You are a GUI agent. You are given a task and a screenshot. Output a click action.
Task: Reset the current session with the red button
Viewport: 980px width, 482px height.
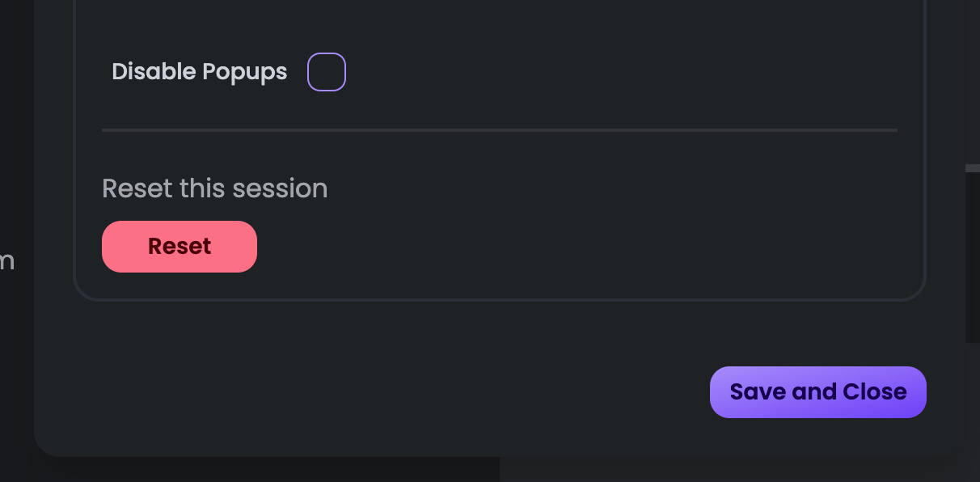[180, 247]
